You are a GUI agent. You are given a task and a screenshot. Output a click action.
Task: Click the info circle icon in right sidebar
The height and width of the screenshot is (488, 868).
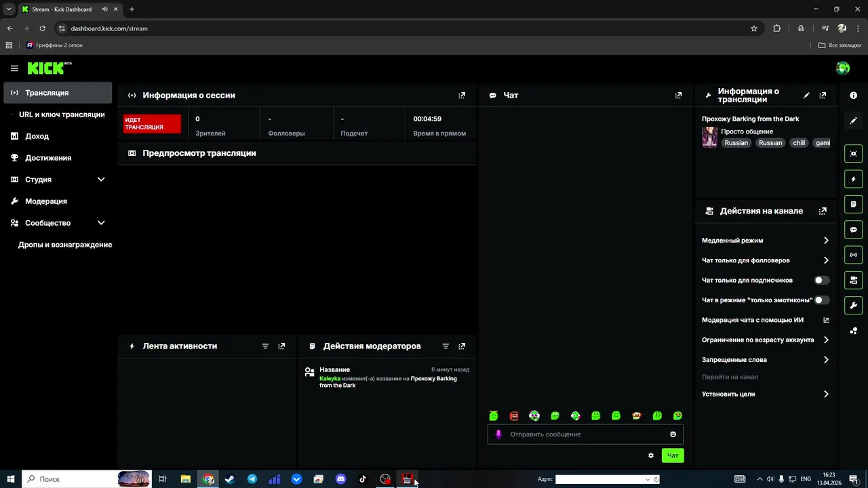pos(854,96)
